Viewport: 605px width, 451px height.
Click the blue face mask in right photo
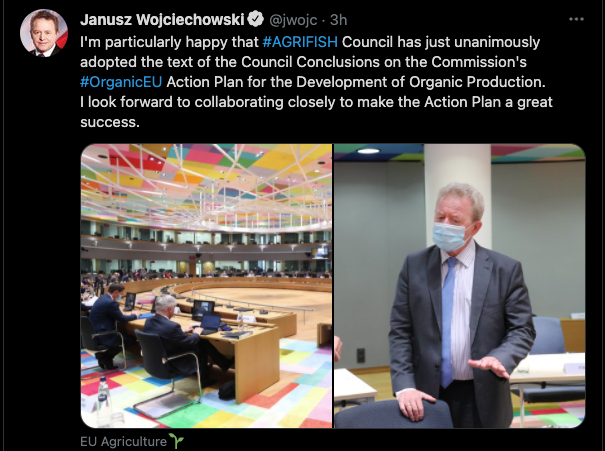point(450,236)
